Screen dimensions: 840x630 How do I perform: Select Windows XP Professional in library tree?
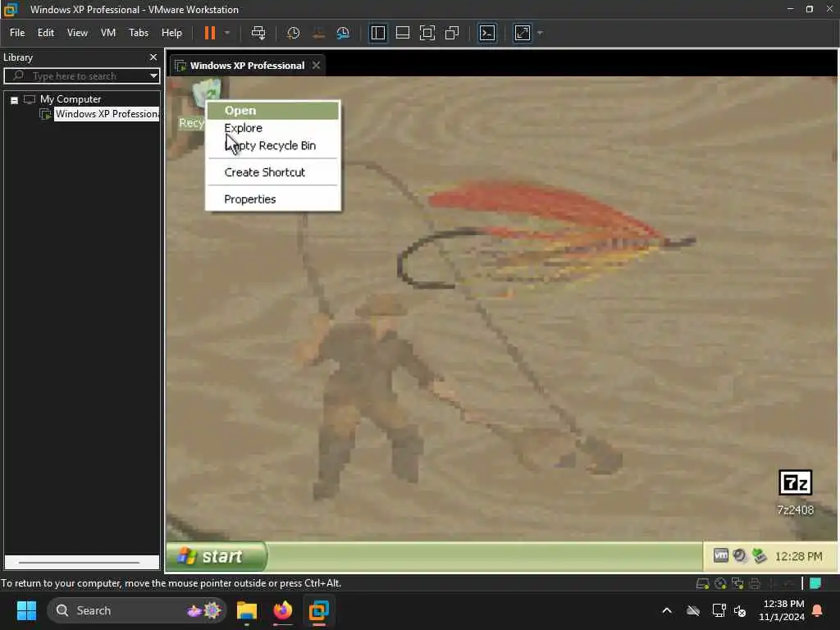[107, 114]
